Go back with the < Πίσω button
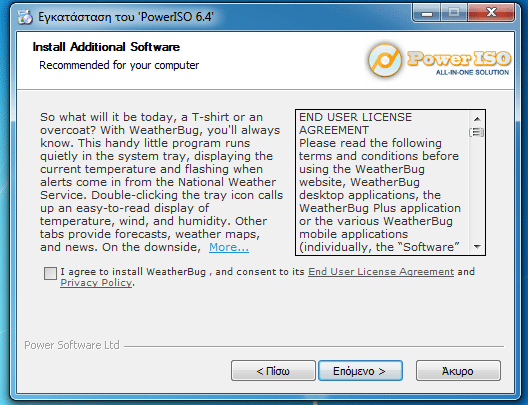Image resolution: width=528 pixels, height=405 pixels. pyautogui.click(x=273, y=371)
